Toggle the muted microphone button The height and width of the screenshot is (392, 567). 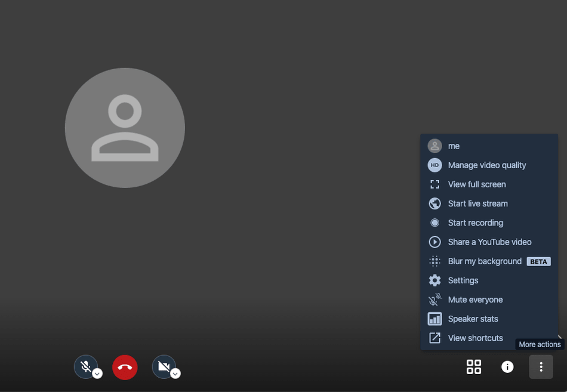pos(86,367)
